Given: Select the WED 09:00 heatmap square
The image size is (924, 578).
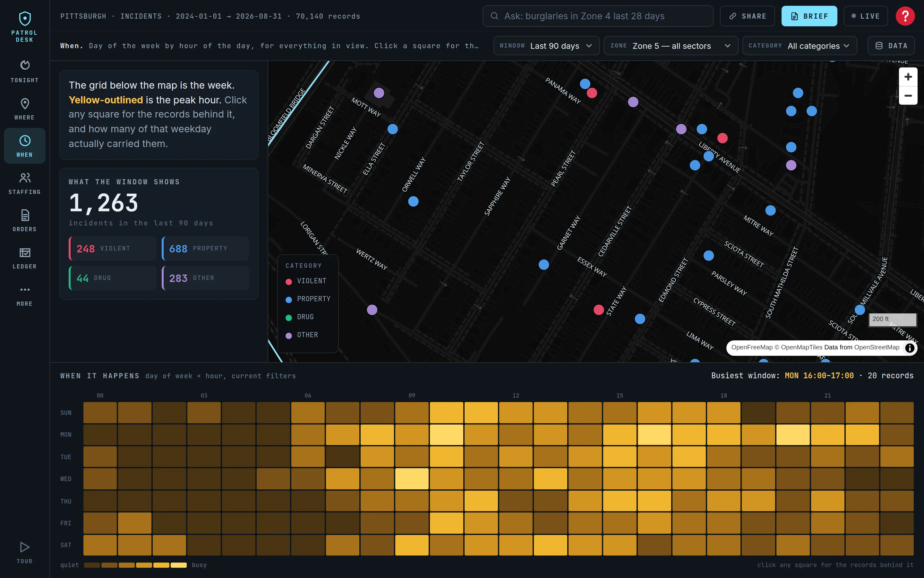Looking at the screenshot, I should tap(412, 478).
